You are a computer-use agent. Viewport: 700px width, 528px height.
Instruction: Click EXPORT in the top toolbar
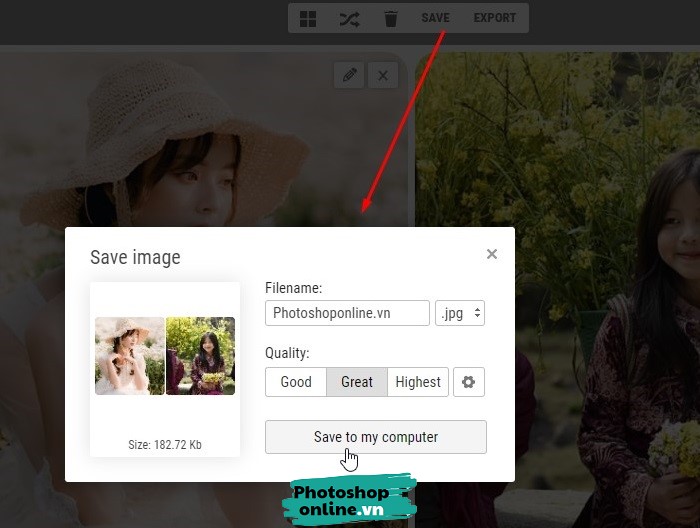tap(495, 18)
